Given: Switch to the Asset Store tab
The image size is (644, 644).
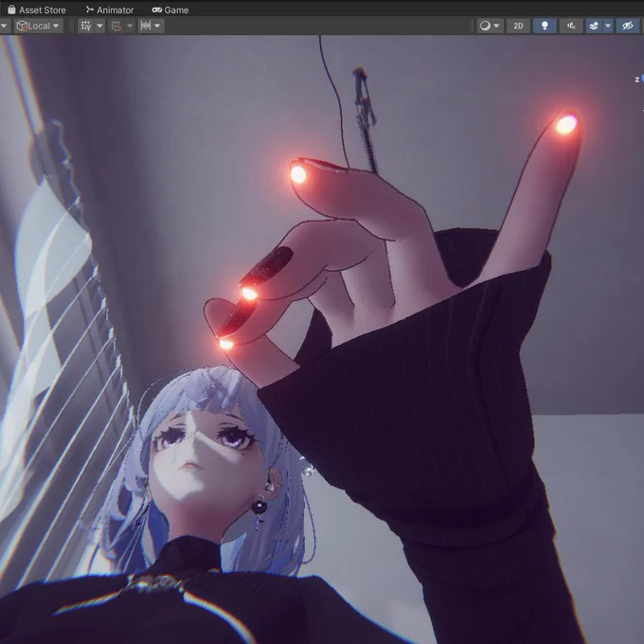Looking at the screenshot, I should 37,9.
